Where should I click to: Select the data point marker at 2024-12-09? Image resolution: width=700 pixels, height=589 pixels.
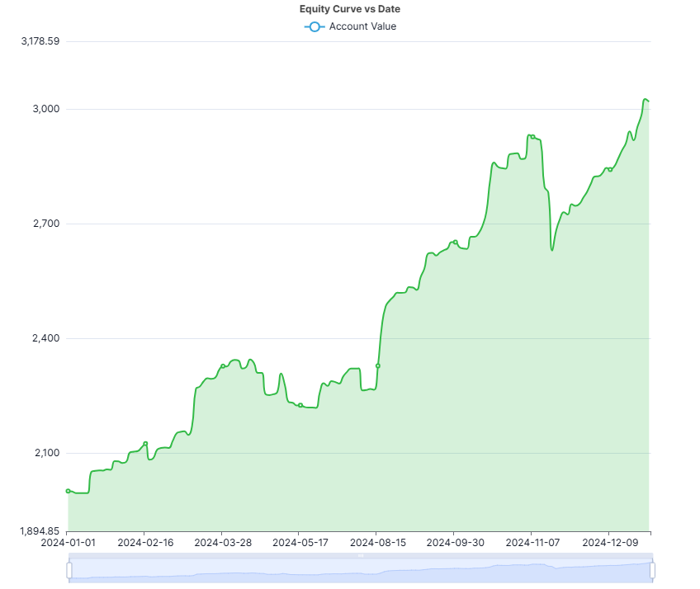610,169
